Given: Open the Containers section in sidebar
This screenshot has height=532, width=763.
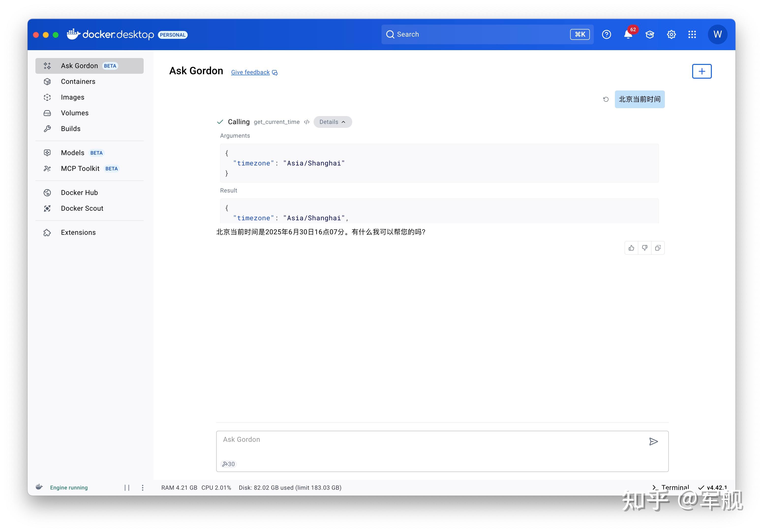Looking at the screenshot, I should click(x=78, y=81).
